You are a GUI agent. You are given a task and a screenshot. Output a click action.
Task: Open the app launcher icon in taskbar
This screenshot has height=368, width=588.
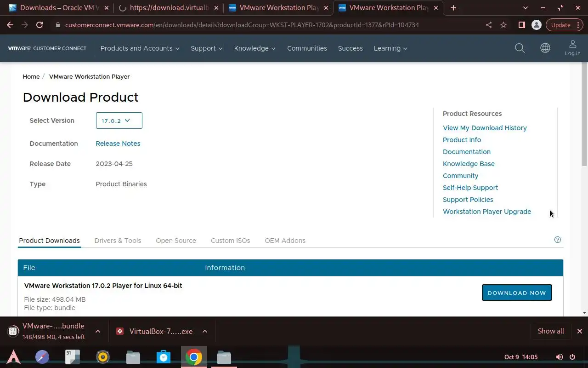[x=13, y=357]
